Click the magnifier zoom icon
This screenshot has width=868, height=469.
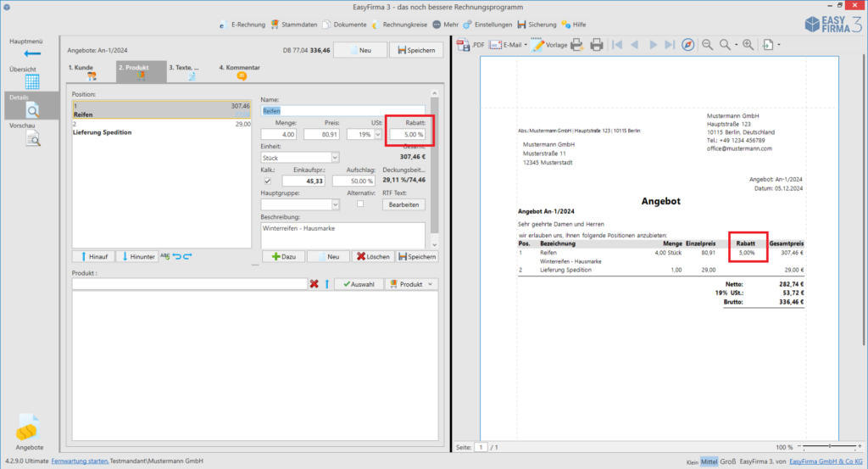click(x=725, y=45)
